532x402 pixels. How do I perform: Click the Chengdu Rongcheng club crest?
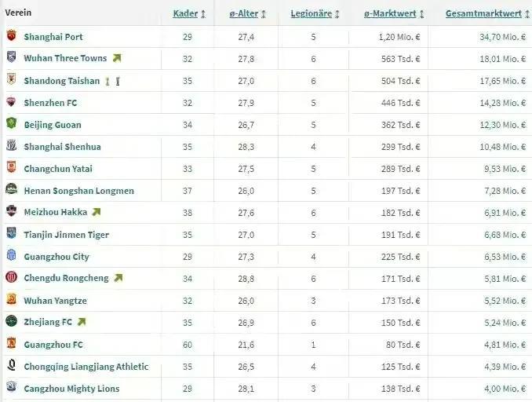[11, 277]
